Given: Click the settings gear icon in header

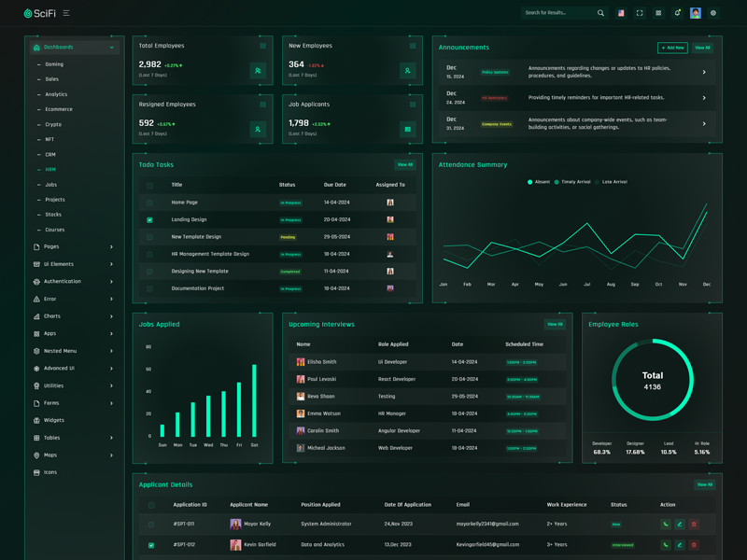Looking at the screenshot, I should coord(713,13).
